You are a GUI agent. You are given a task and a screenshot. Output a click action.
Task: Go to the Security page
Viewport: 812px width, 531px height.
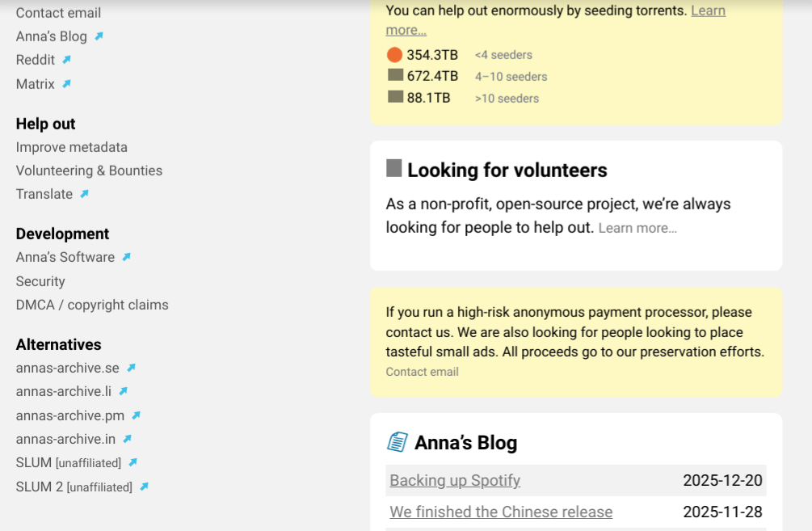coord(40,281)
